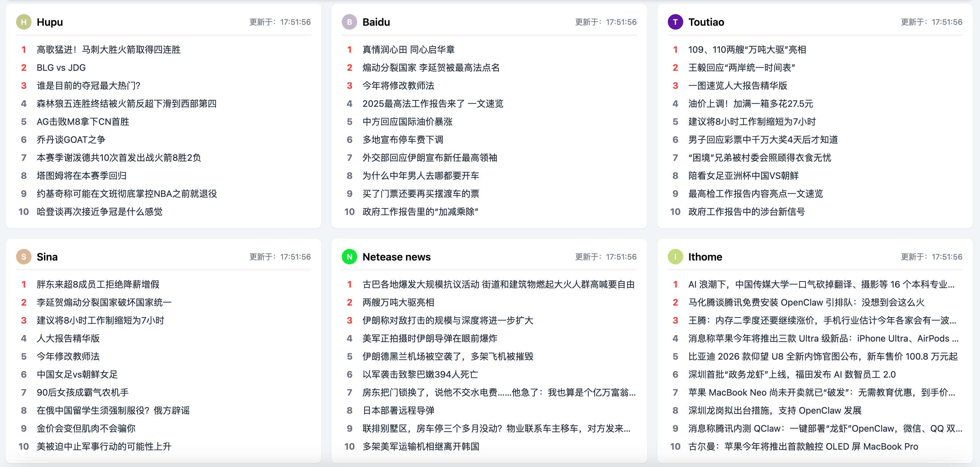The width and height of the screenshot is (980, 467).
Task: Click the Sina site logo icon
Action: [x=23, y=257]
